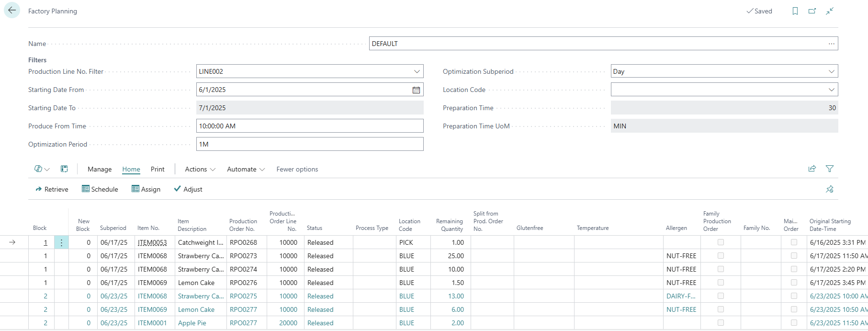Click the Produce From Time field
Screen dimensions: 868x331
pyautogui.click(x=309, y=126)
